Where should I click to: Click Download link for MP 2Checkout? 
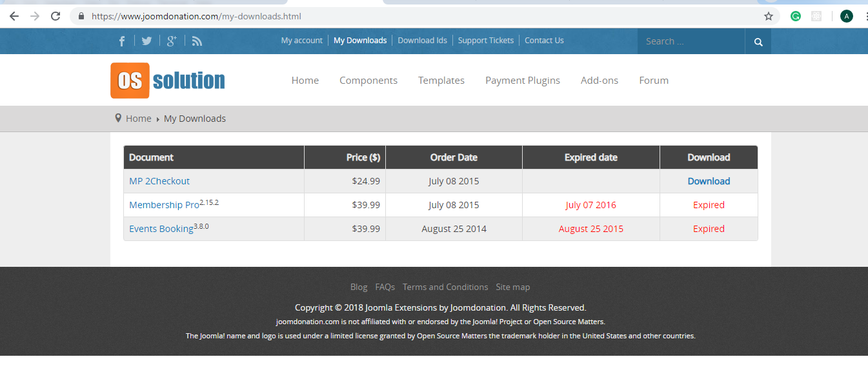[x=709, y=181]
